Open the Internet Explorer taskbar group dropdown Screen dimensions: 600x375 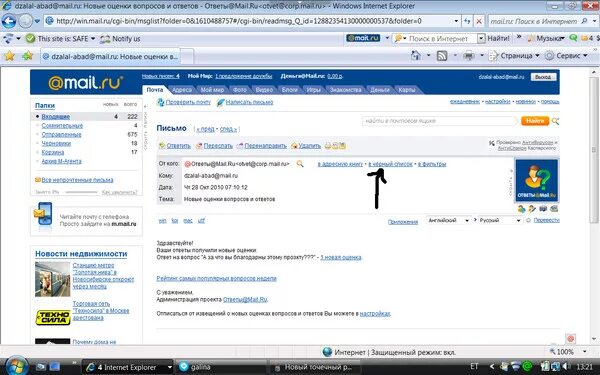click(x=170, y=367)
